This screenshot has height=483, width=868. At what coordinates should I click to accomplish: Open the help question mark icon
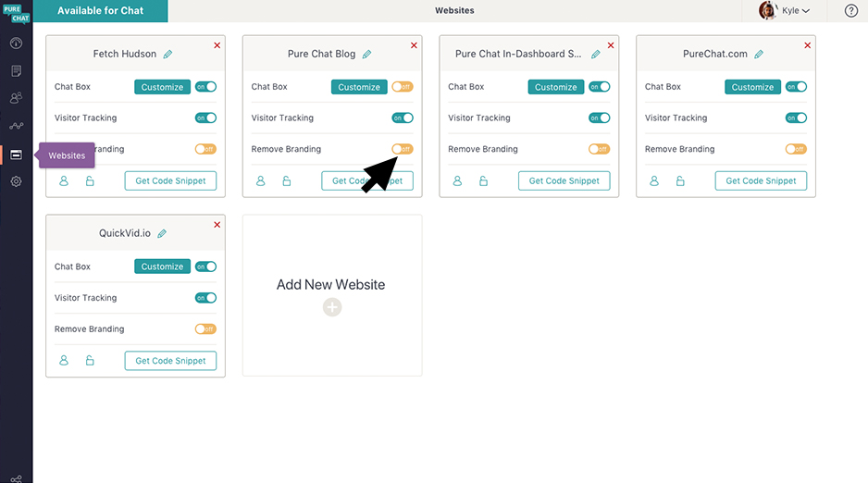[850, 10]
